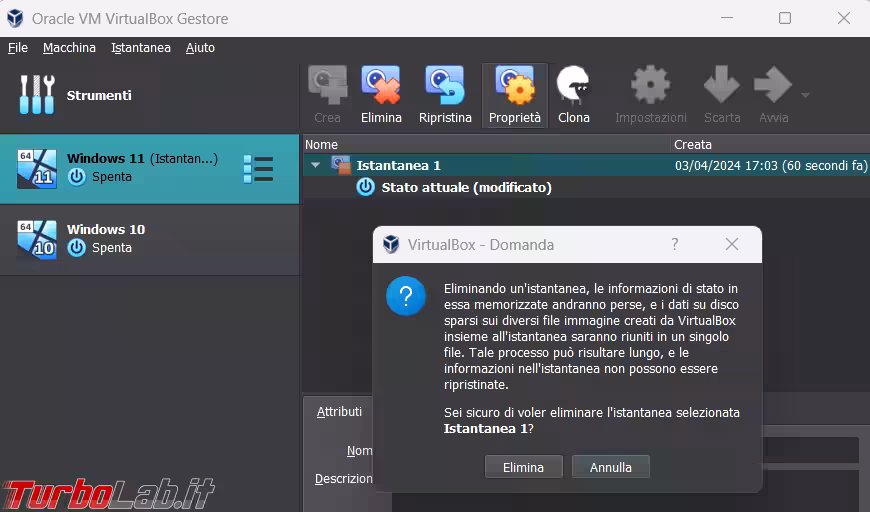Click the dialog's question mark help button
This screenshot has width=870, height=512.
click(x=675, y=244)
